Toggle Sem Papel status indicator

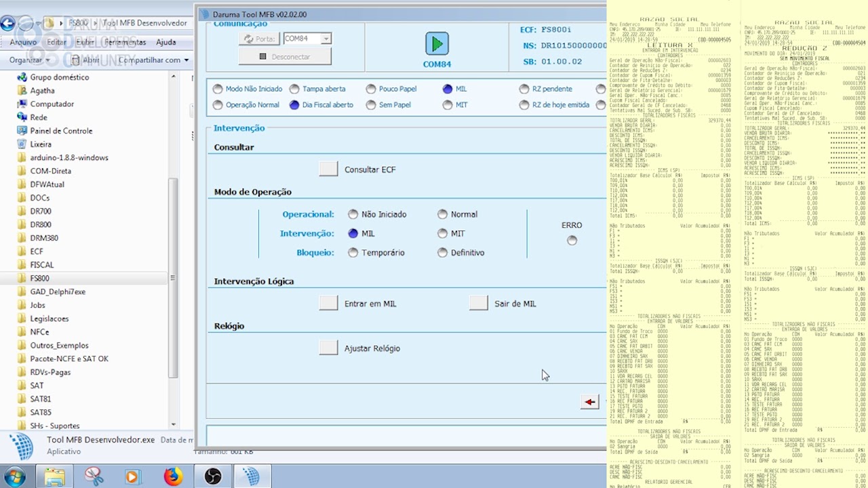tap(371, 105)
